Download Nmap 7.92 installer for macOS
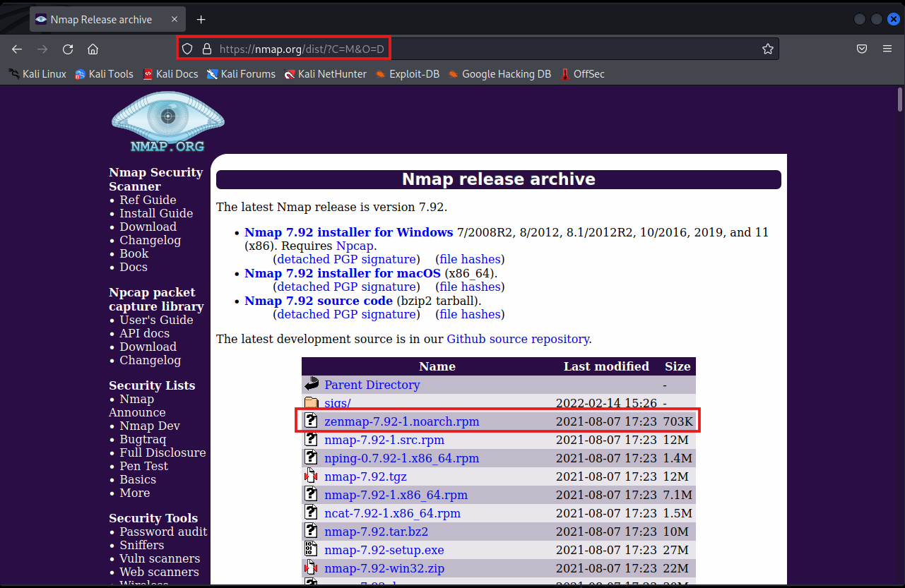 pos(343,273)
